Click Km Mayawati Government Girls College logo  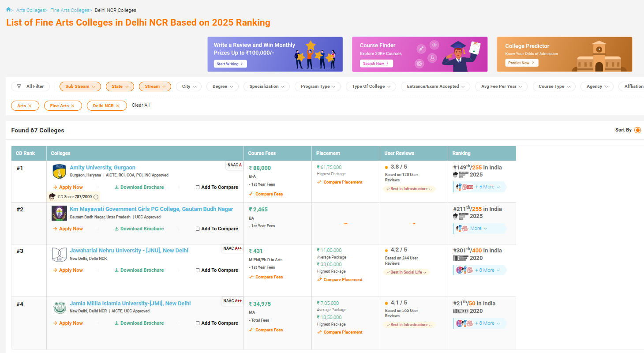[x=59, y=213]
